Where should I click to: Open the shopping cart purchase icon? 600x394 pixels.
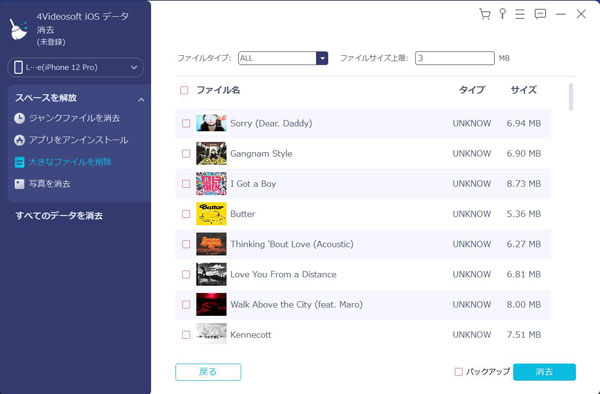click(485, 14)
